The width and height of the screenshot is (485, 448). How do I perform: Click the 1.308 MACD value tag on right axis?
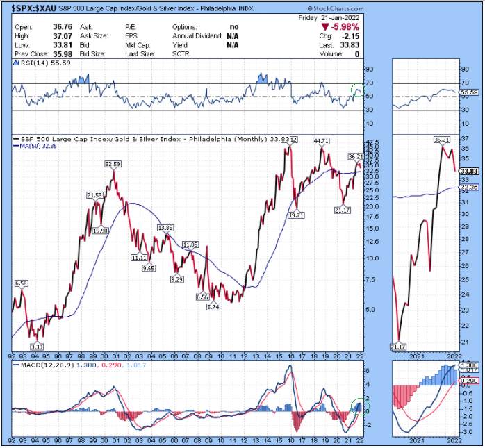coord(469,365)
